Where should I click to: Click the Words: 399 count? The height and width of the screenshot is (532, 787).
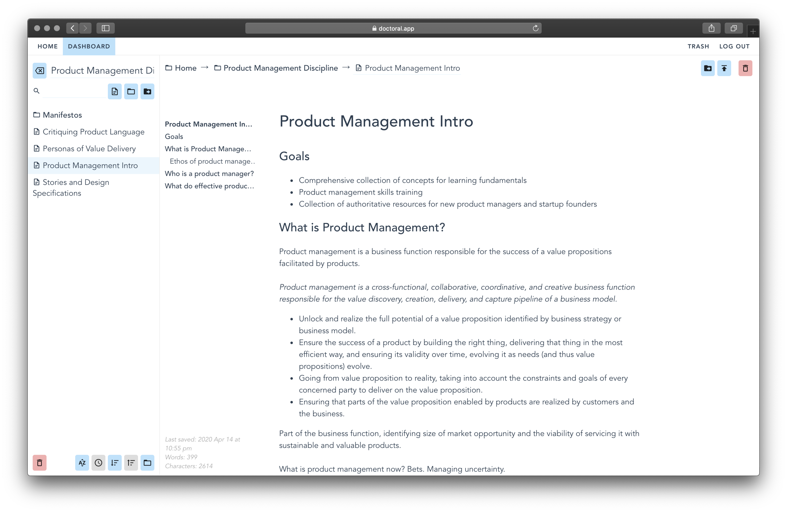point(181,457)
